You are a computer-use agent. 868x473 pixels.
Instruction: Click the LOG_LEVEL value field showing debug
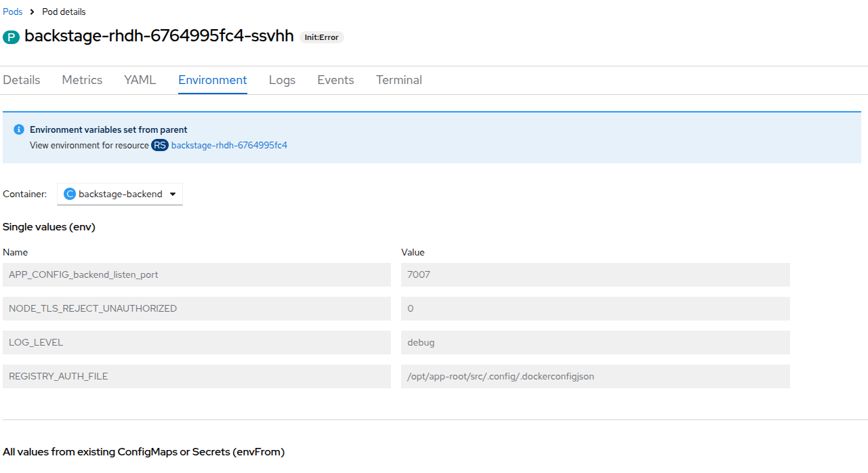click(x=595, y=342)
